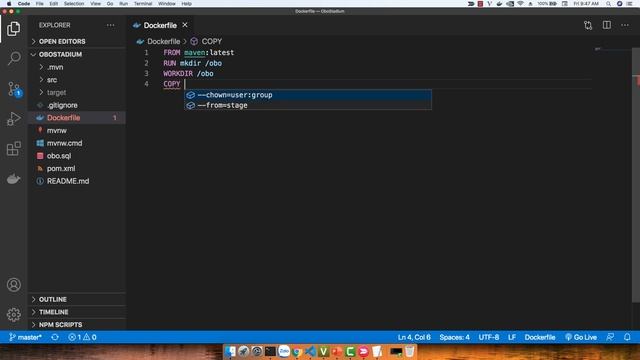
Task: Open the mvnw file
Action: (77, 130)
